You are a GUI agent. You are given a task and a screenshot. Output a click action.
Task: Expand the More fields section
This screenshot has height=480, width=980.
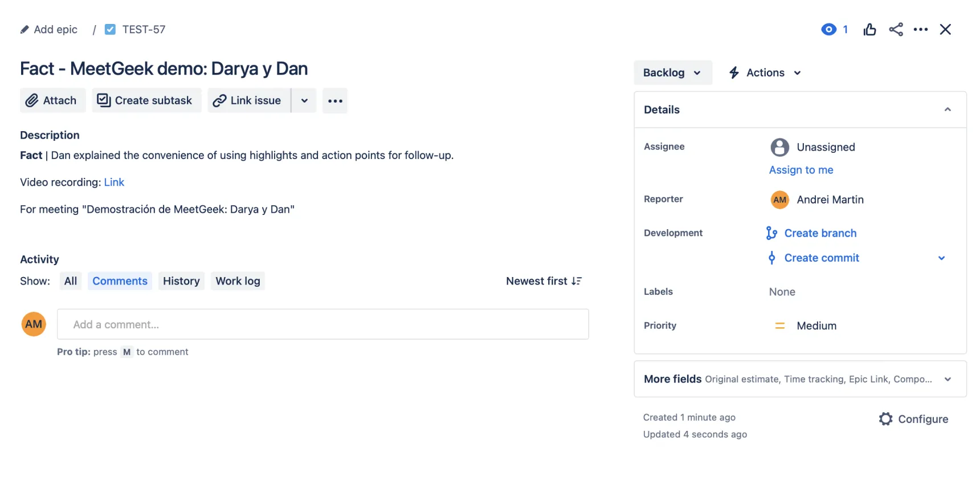click(x=800, y=379)
